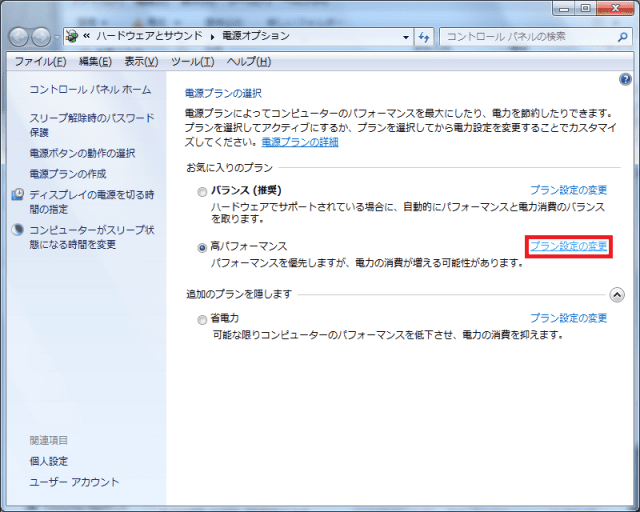
Task: Click the display clock icon in sidebar
Action: click(x=18, y=194)
